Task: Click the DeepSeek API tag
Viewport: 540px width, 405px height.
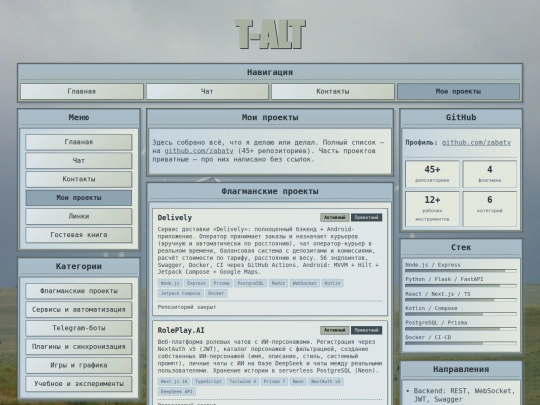Action: click(x=177, y=392)
